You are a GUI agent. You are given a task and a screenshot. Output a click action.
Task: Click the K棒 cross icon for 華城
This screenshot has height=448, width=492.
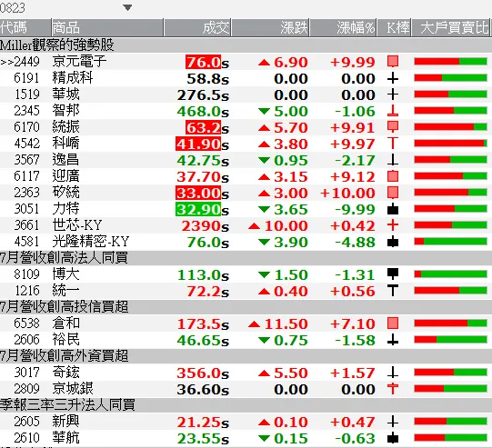coord(393,95)
